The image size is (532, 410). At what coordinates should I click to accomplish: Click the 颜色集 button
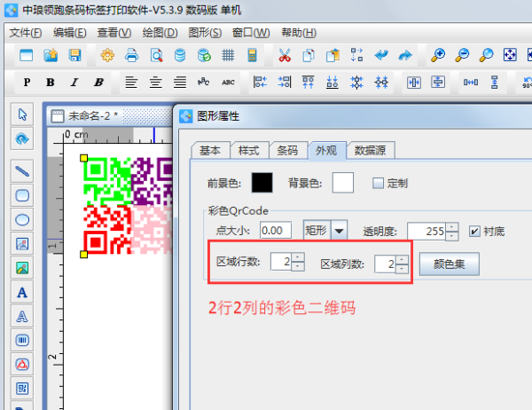point(449,264)
